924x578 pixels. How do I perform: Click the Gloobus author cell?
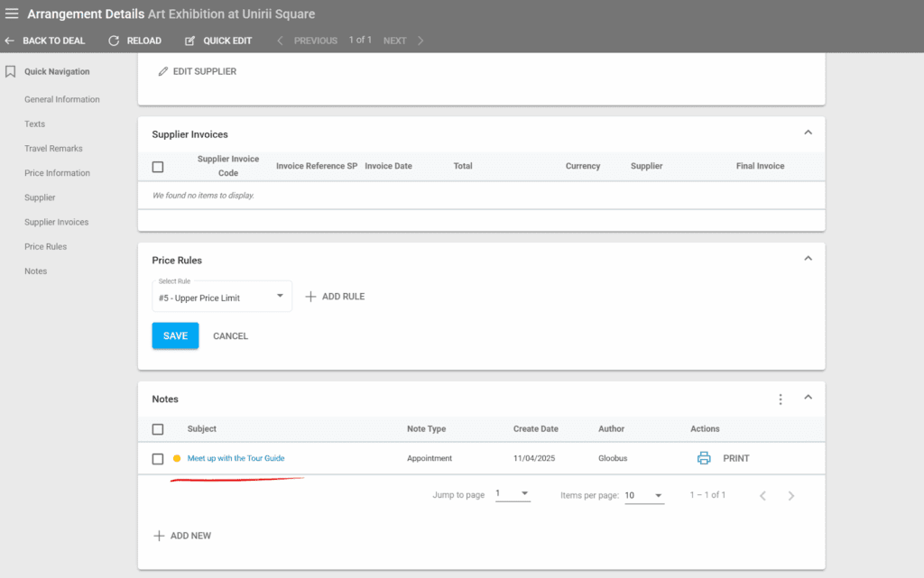click(x=613, y=458)
